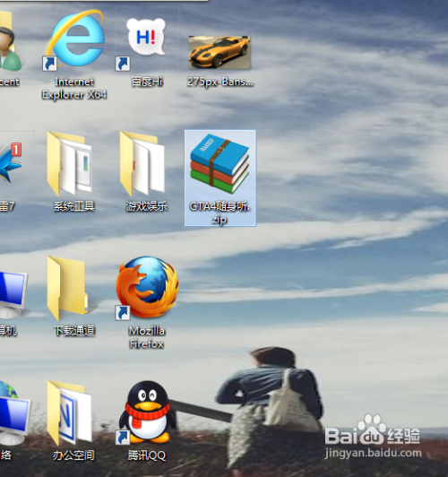Select the 系统工具 folder icon
Viewport: 448px width, 477px height.
69,164
